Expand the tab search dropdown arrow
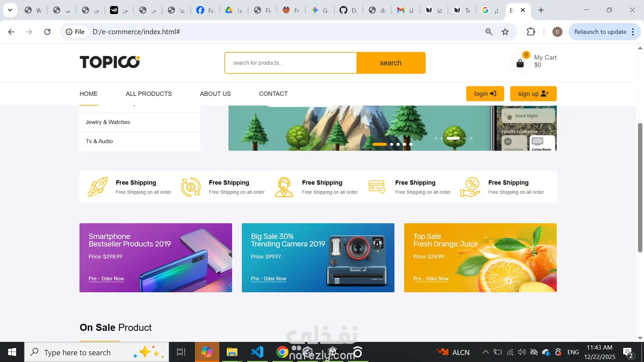Image resolution: width=644 pixels, height=362 pixels. coord(10,10)
